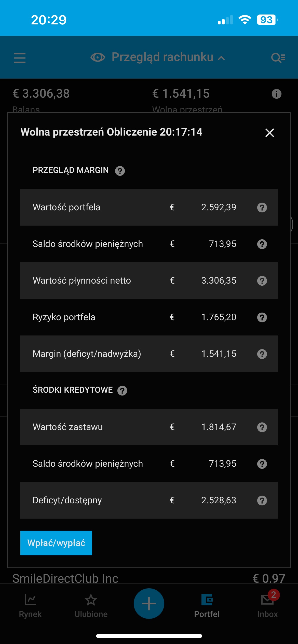Show help for Margin (deficyt/nadwyżka)
The width and height of the screenshot is (298, 644).
(x=262, y=354)
